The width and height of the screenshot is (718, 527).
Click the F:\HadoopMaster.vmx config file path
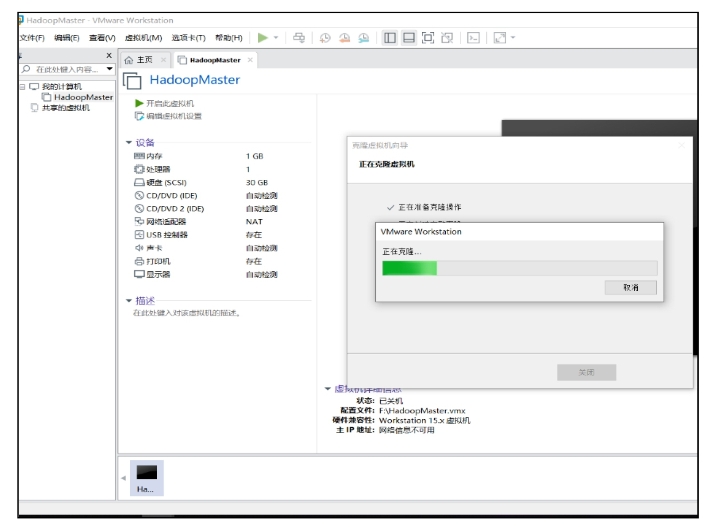pyautogui.click(x=422, y=411)
